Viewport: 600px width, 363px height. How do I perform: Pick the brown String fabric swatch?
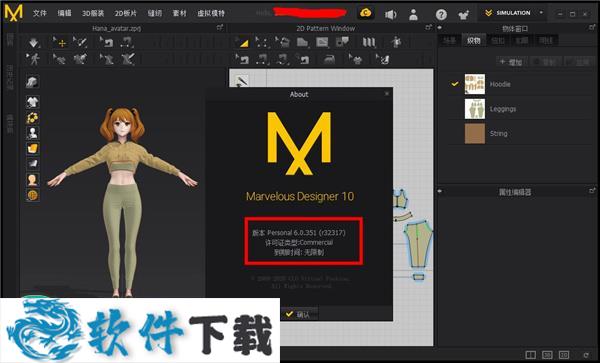coord(474,133)
